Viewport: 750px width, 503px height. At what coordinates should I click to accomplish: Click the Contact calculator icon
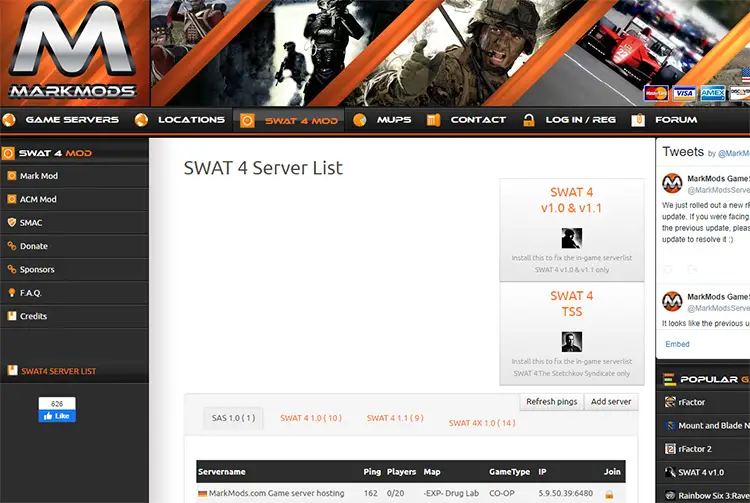tap(433, 120)
